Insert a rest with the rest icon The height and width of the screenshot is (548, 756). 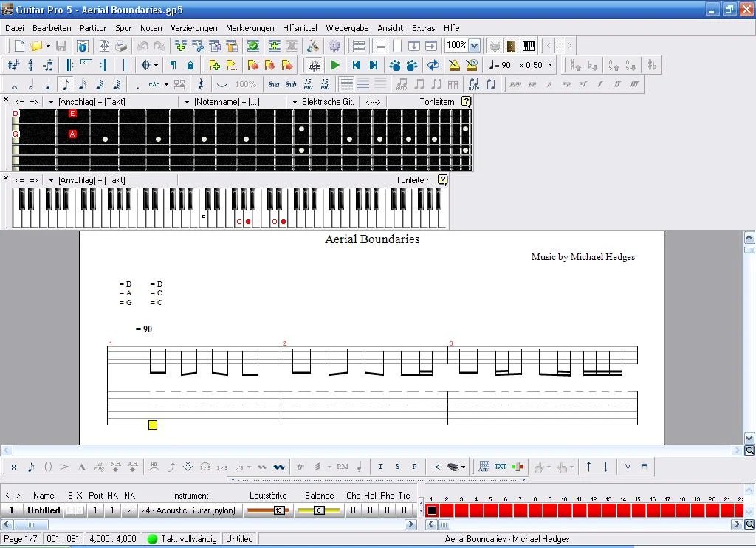tap(200, 84)
